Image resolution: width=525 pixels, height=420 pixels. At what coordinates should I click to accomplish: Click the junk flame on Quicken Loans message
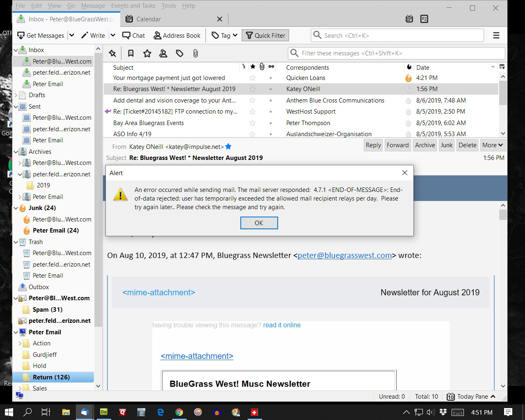tap(409, 78)
